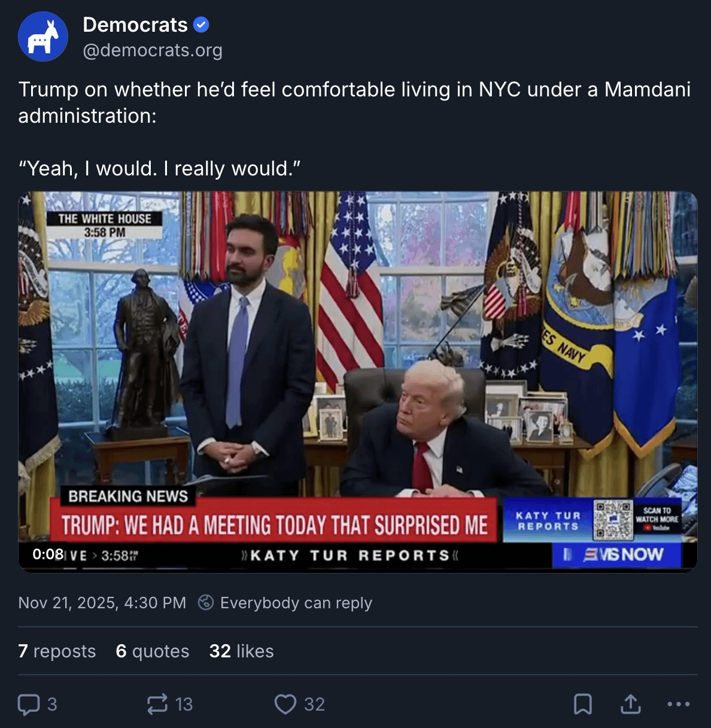Open the Nov 21, 2025 timestamp
711x728 pixels.
click(x=102, y=602)
